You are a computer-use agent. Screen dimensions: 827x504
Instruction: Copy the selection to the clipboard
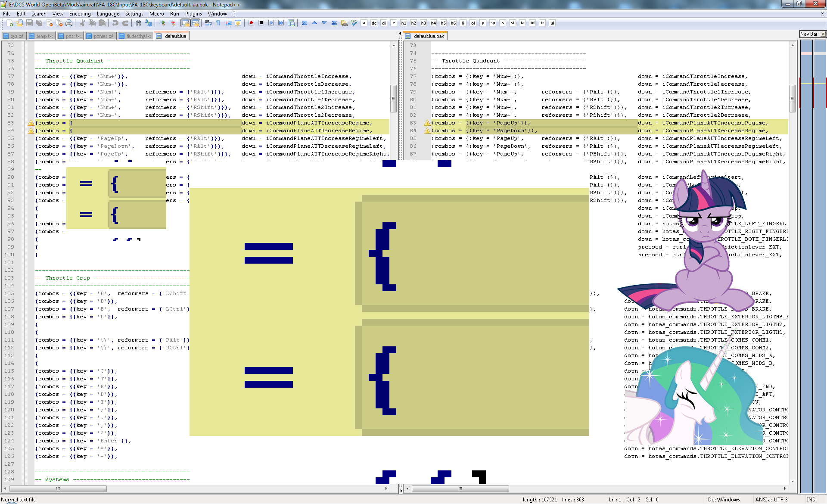[x=92, y=23]
